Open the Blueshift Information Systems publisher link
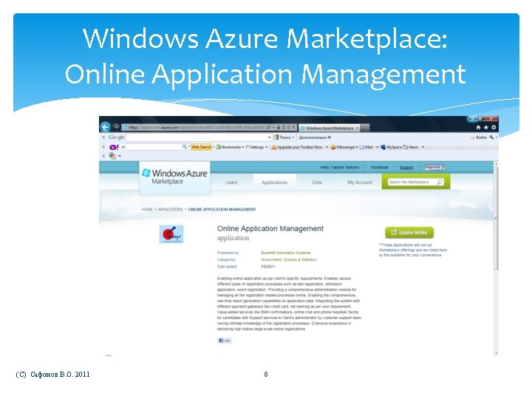The image size is (532, 399). click(x=285, y=253)
